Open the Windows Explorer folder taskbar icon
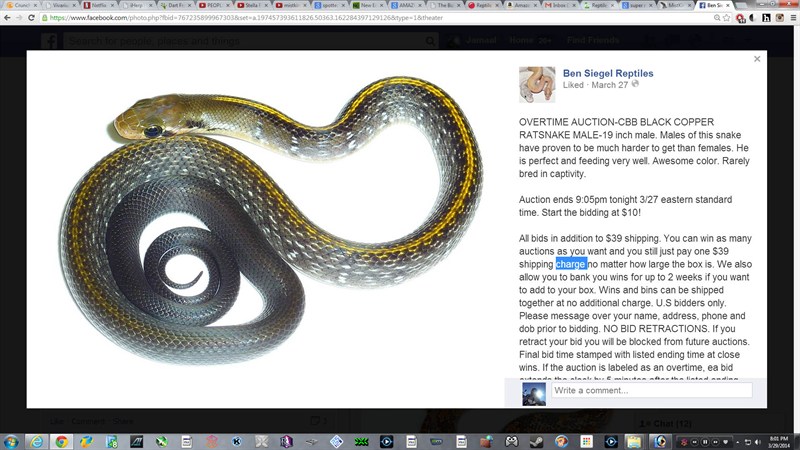Viewport: 800px width, 450px height. [634, 442]
